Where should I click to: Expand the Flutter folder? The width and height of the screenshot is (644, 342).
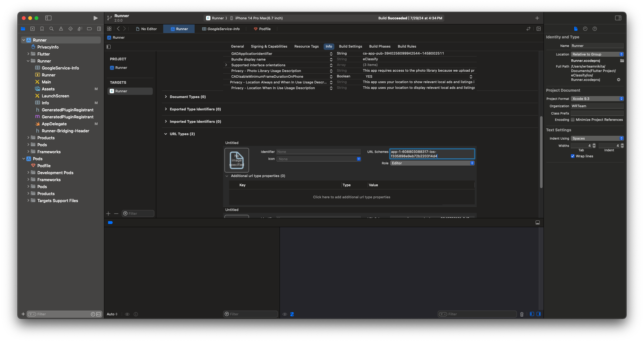click(28, 54)
